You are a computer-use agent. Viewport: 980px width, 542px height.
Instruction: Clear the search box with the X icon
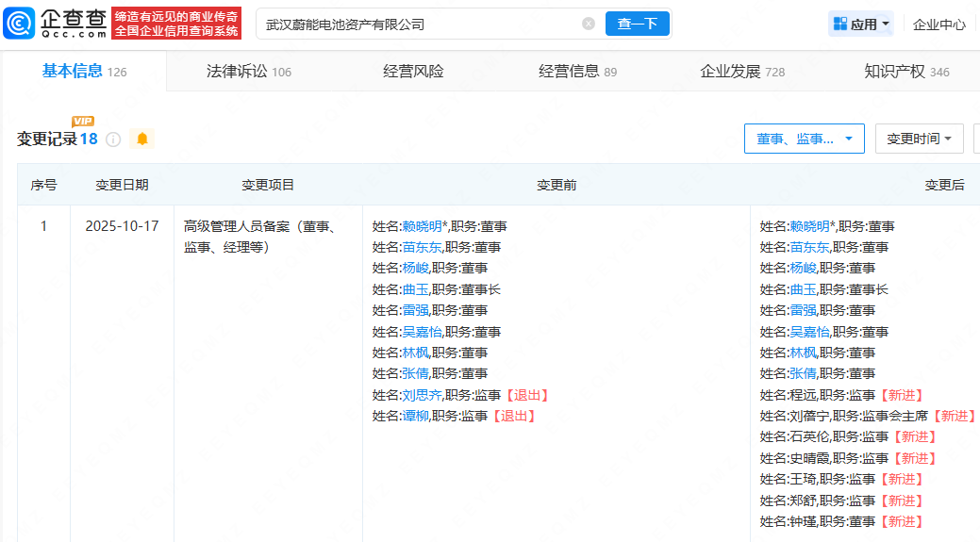589,24
